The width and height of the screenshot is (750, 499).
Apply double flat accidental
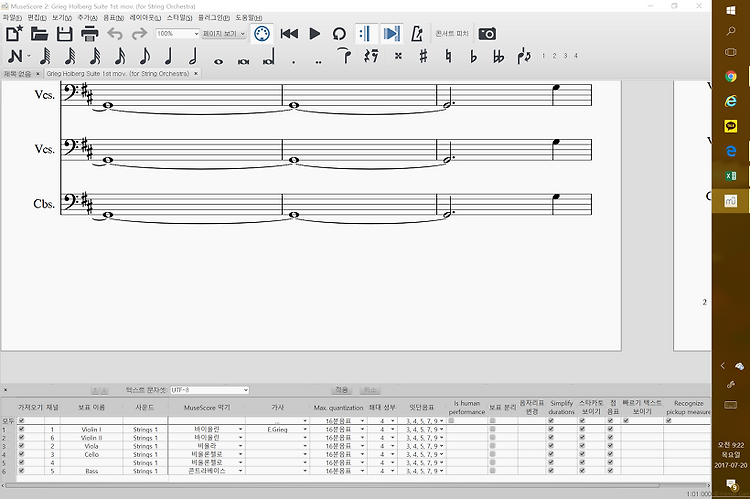(x=498, y=56)
